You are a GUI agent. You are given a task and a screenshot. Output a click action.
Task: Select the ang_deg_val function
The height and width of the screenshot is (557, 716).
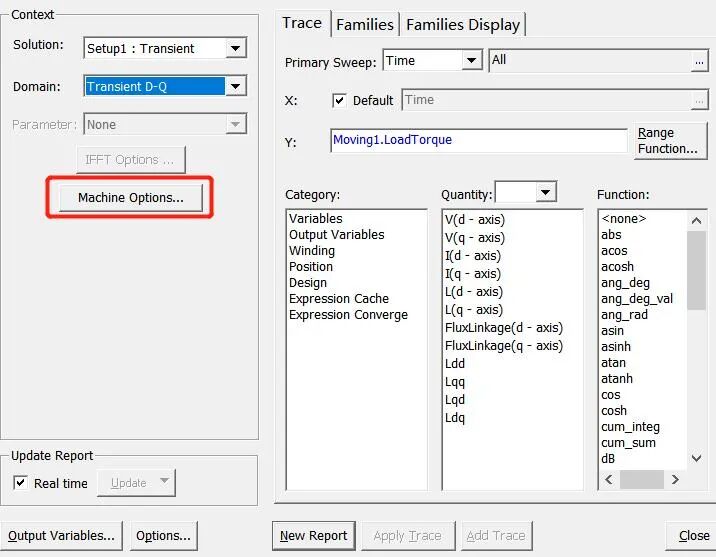[637, 299]
